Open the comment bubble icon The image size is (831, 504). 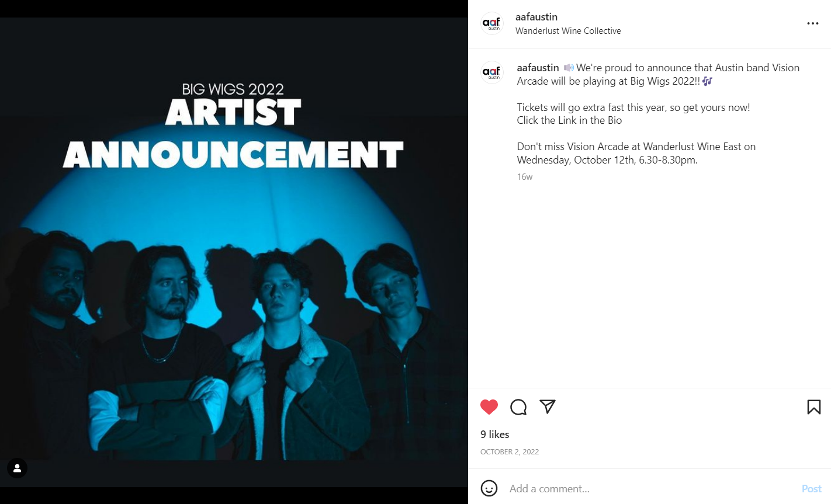point(518,407)
